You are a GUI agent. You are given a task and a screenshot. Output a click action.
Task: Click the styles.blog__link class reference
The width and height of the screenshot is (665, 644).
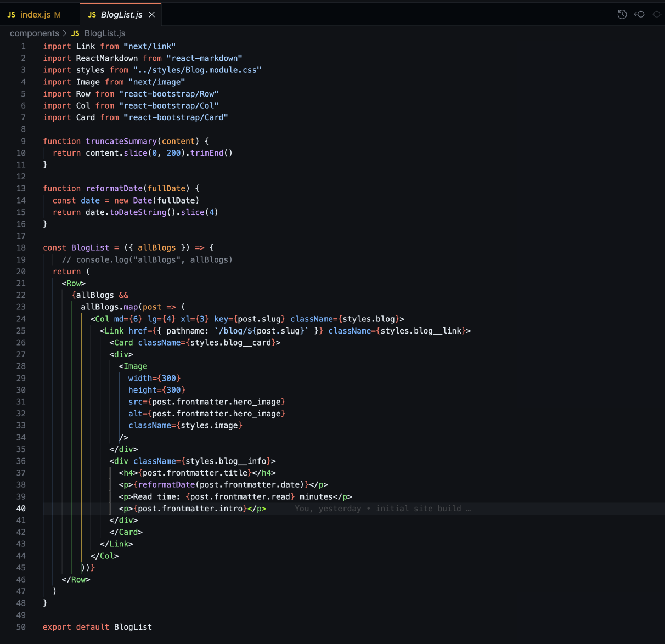[423, 331]
